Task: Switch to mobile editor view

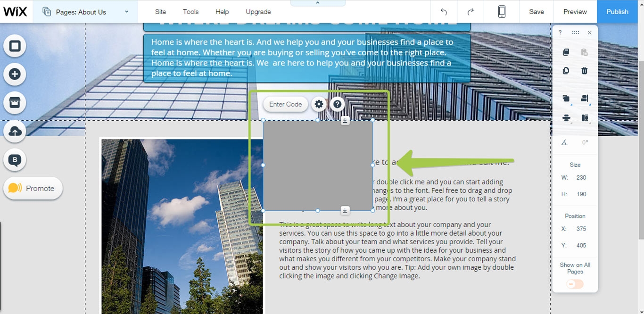Action: pos(502,12)
